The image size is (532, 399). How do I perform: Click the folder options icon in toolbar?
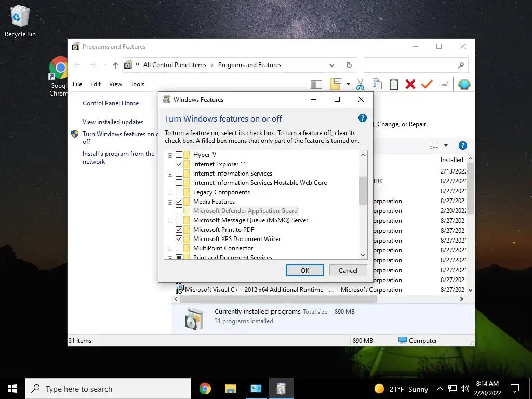tap(336, 84)
